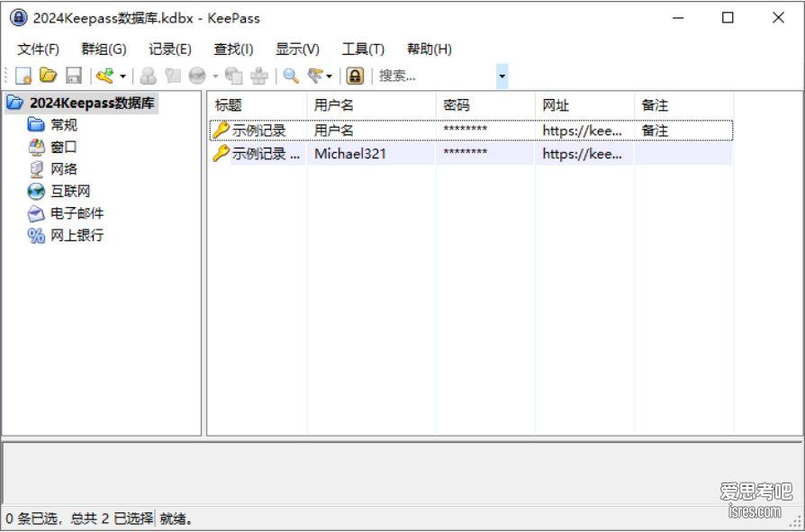Click the 电子邮件 envelope icon
805x532 pixels.
[36, 213]
